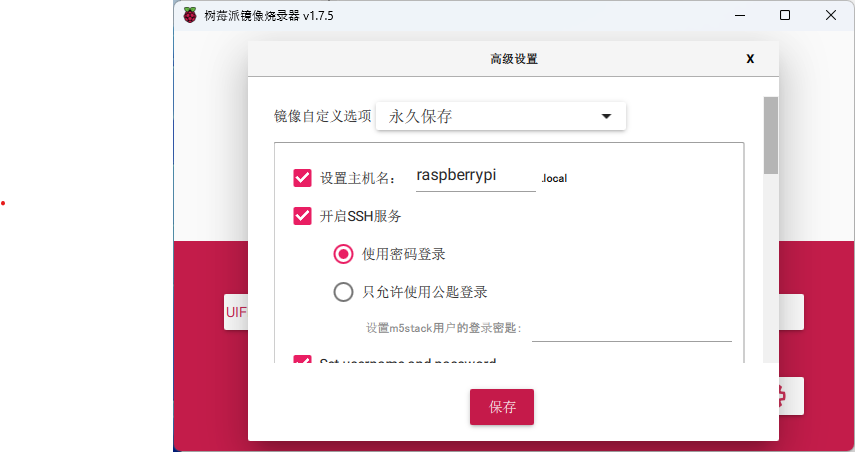
Task: Click the UIF OS button in the main window
Action: click(236, 312)
